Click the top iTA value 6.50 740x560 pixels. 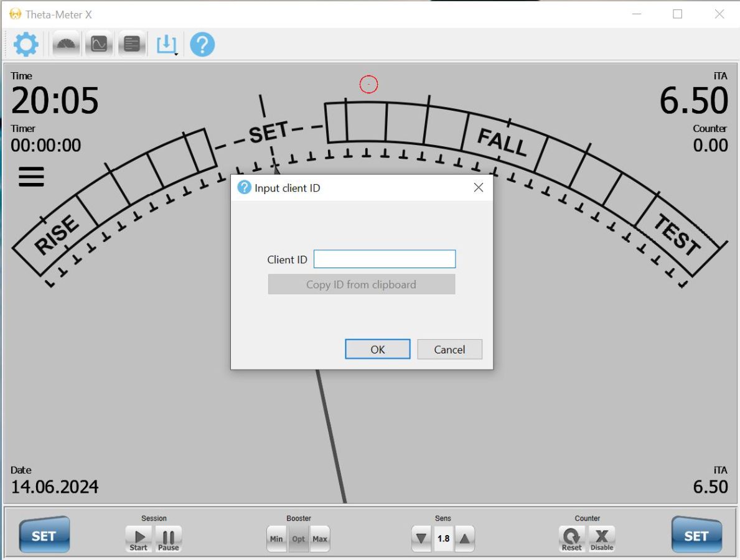point(694,101)
